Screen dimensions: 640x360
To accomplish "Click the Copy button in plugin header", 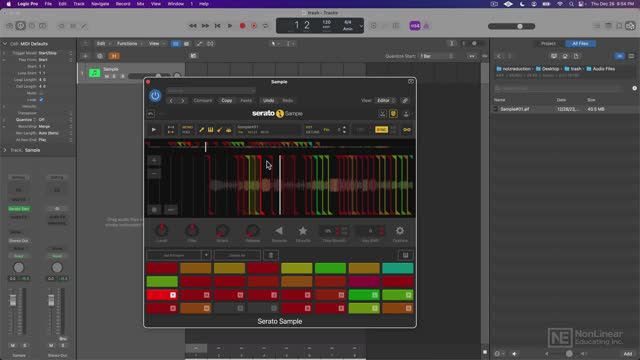I will [x=227, y=100].
